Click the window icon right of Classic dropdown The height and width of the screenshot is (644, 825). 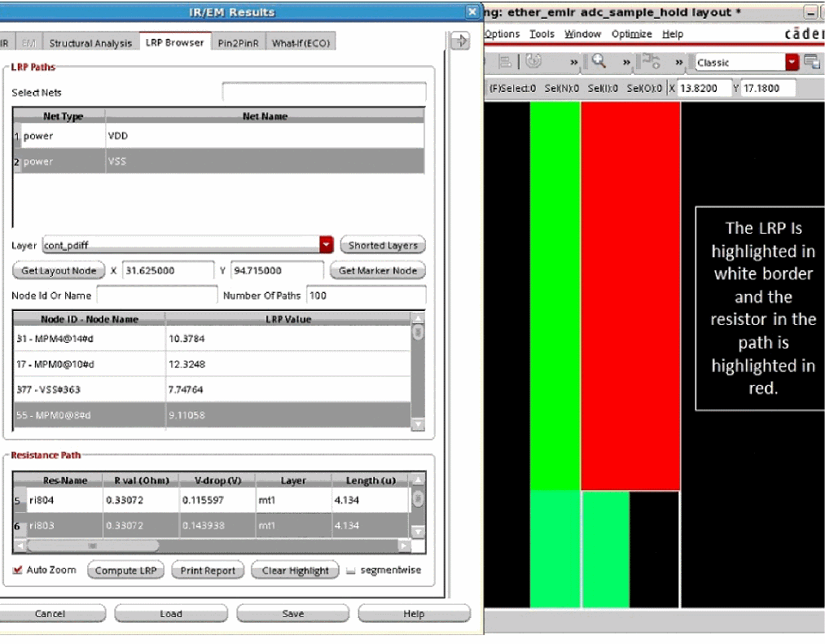pos(812,62)
